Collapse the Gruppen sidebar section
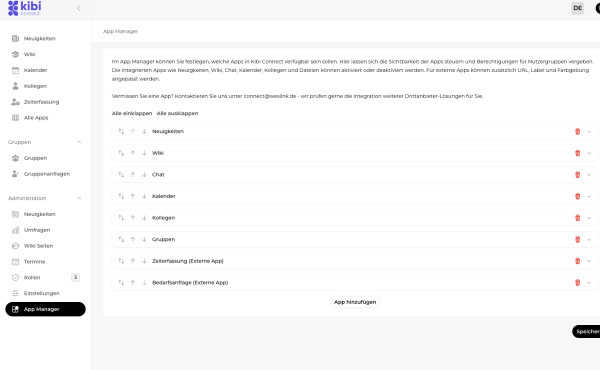 coord(79,142)
